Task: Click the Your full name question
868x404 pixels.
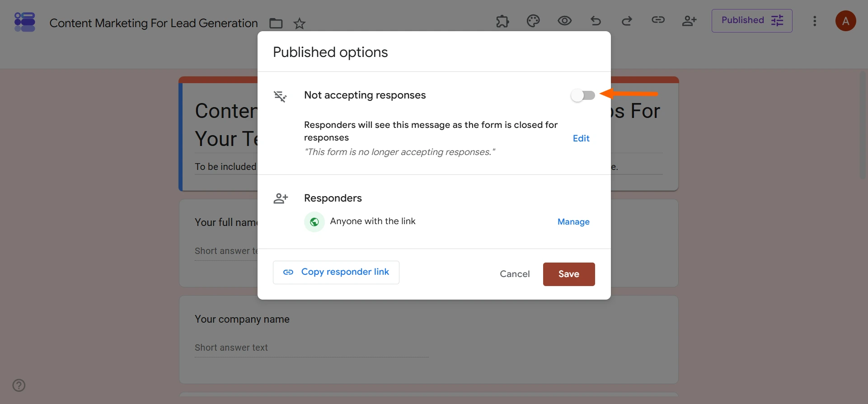Action: coord(226,222)
